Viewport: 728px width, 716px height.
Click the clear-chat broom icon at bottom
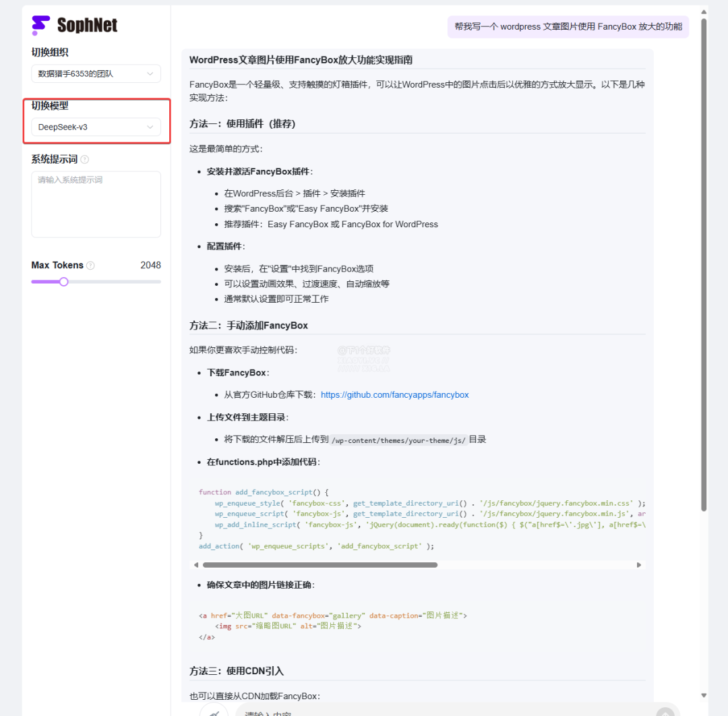click(x=214, y=711)
